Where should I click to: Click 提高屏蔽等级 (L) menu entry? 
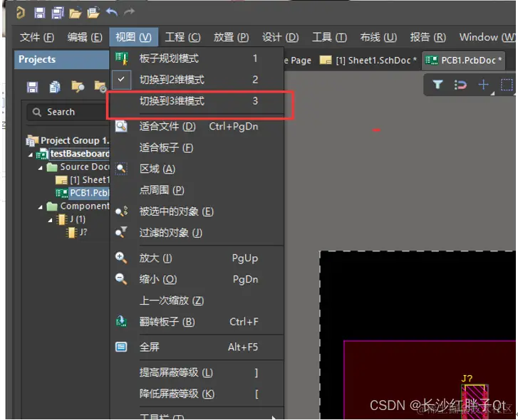(x=197, y=372)
